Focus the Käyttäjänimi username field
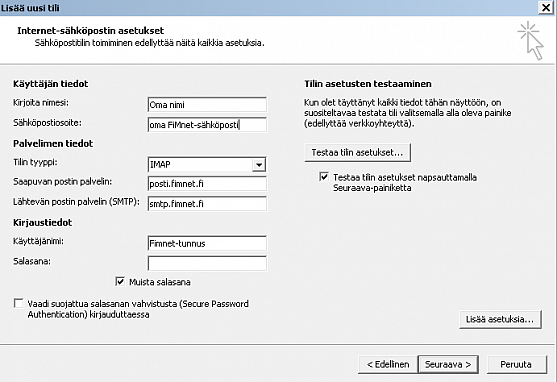The width and height of the screenshot is (557, 382). pos(207,243)
